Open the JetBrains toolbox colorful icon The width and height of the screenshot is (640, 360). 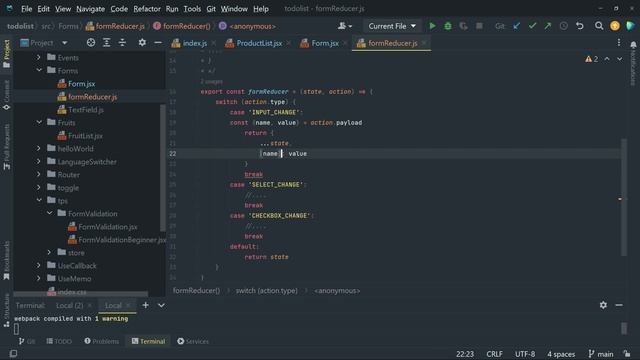click(631, 26)
